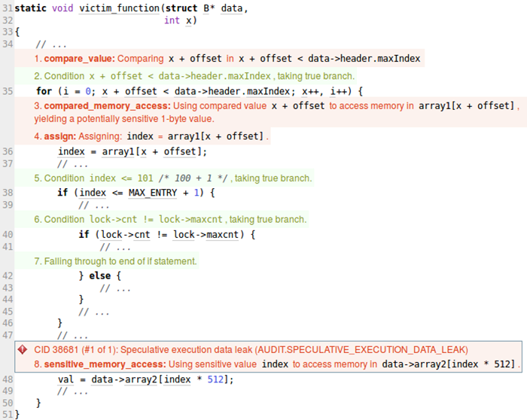This screenshot has width=527, height=420.
Task: Click line number 31 in the gutter
Action: pyautogui.click(x=8, y=8)
